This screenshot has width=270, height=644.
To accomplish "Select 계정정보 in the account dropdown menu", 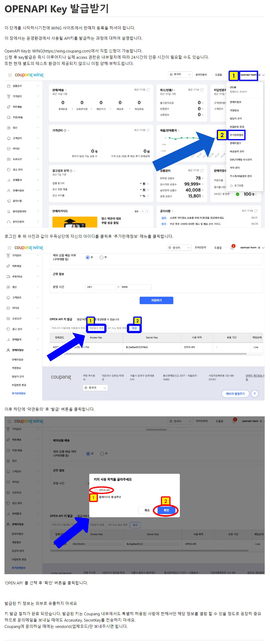I will 234,110.
